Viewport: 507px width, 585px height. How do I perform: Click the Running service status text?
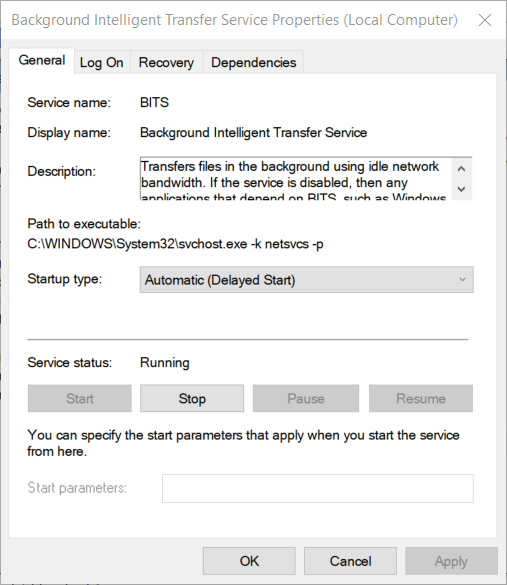coord(165,363)
